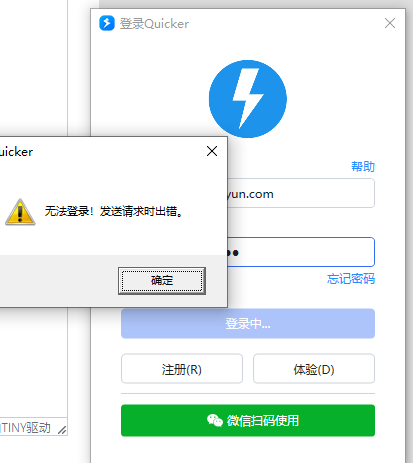Click the TINY驱动 label at bottom left

pos(26,428)
